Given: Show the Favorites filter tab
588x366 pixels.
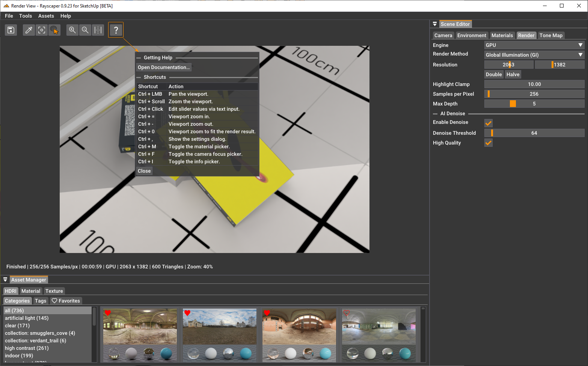Looking at the screenshot, I should pyautogui.click(x=66, y=301).
